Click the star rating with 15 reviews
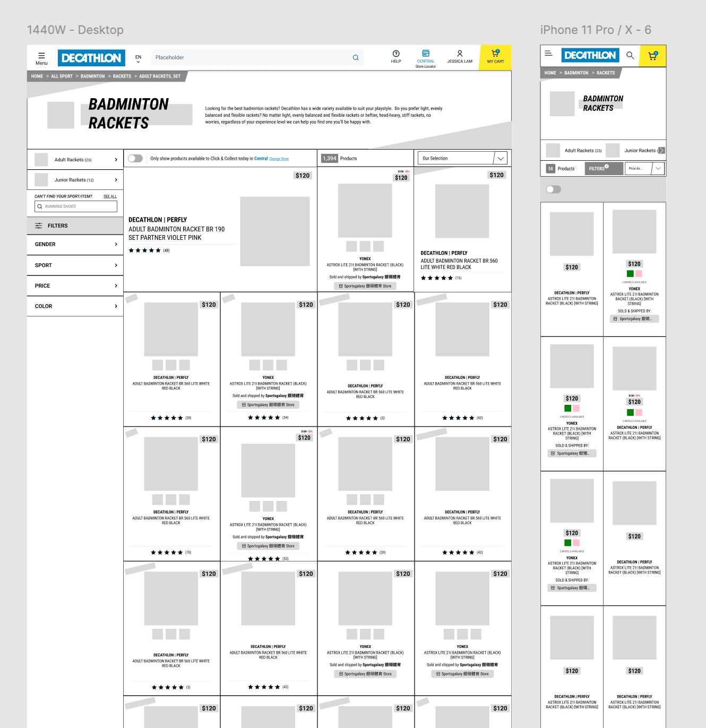 pos(437,278)
